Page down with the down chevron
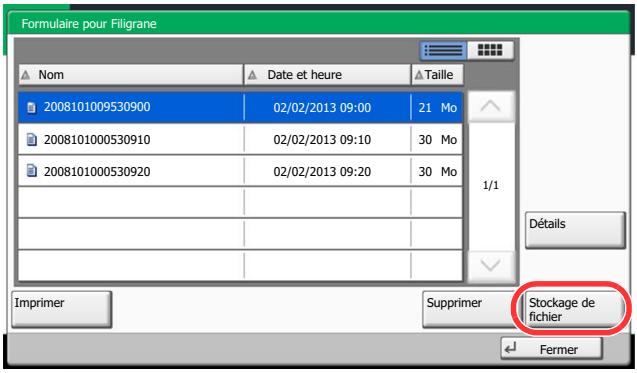This screenshot has width=637, height=373. pyautogui.click(x=491, y=266)
